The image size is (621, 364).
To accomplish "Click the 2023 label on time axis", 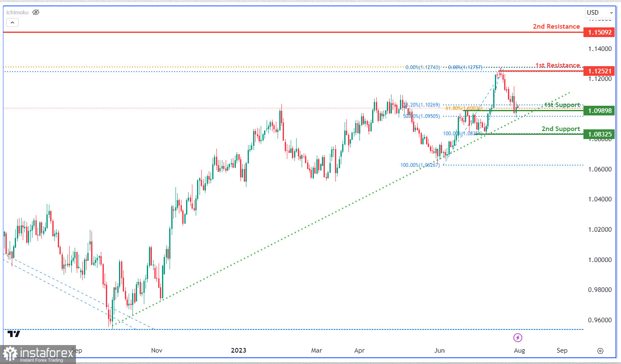I will coord(239,351).
